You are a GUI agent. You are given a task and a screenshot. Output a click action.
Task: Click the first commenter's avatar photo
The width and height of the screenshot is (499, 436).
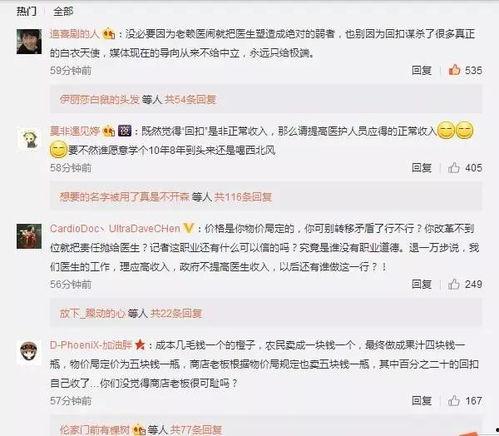coord(29,41)
